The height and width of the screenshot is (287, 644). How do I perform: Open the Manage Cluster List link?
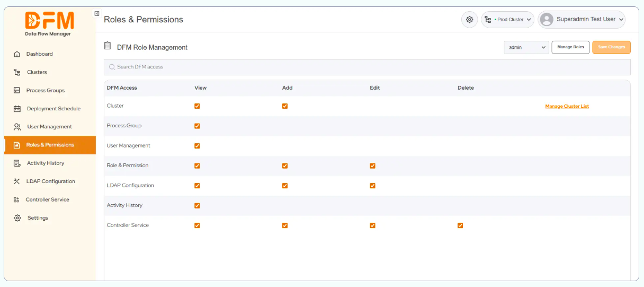567,107
